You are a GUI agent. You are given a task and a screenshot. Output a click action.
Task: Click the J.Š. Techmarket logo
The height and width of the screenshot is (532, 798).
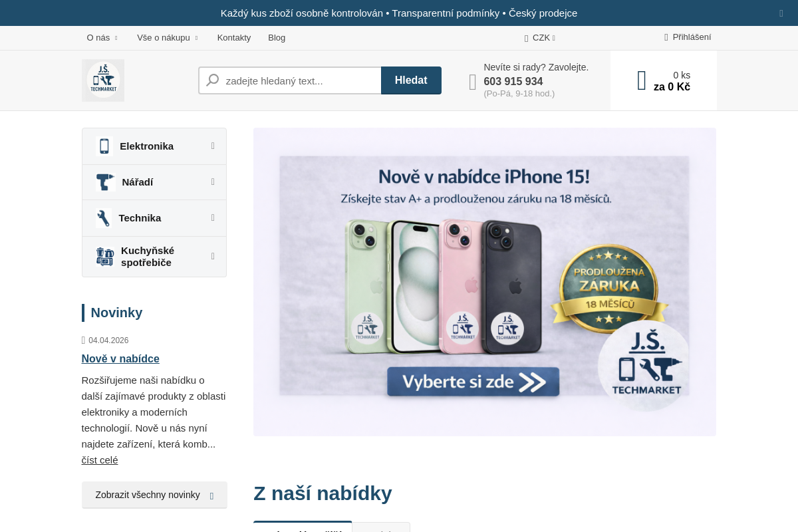(103, 80)
